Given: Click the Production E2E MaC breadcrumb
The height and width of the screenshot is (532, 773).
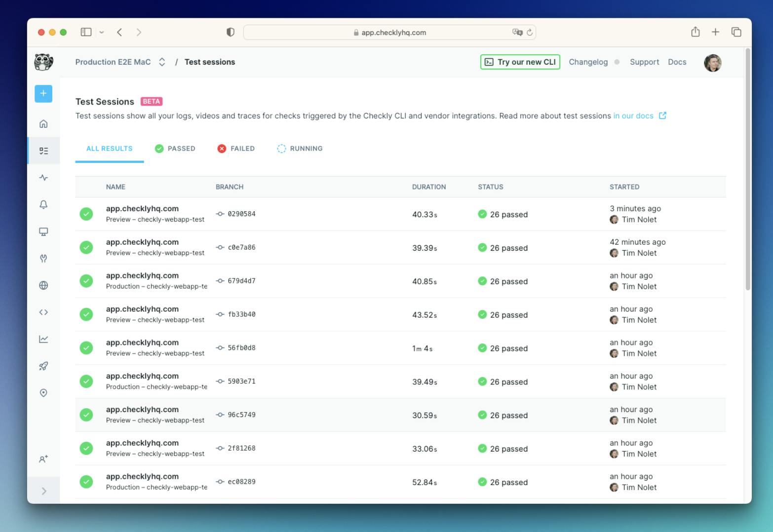Looking at the screenshot, I should coord(113,62).
